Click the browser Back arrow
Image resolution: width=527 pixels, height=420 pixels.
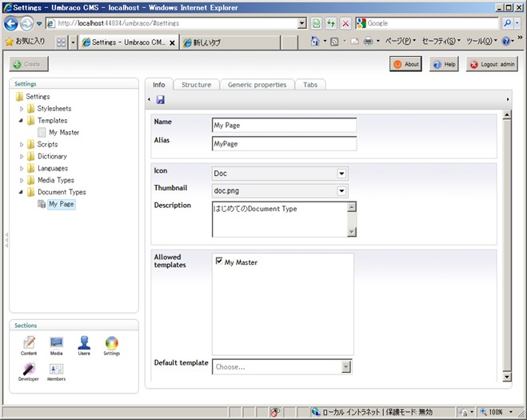pyautogui.click(x=10, y=23)
